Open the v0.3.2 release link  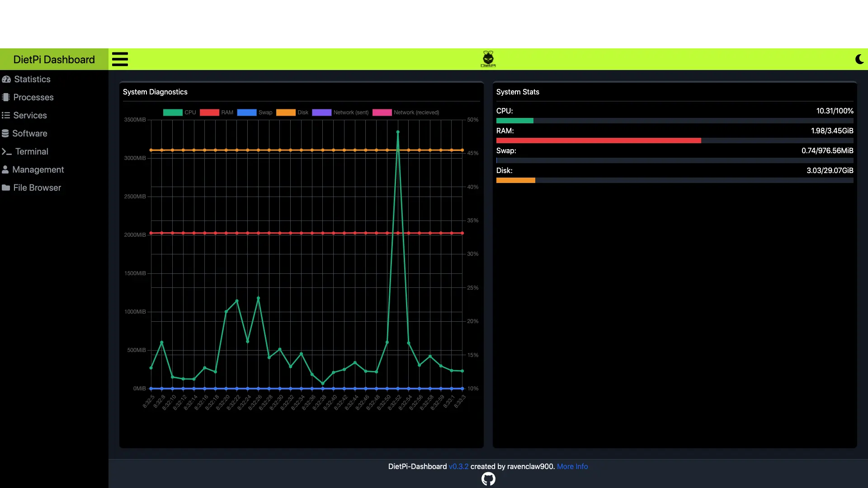pos(458,466)
